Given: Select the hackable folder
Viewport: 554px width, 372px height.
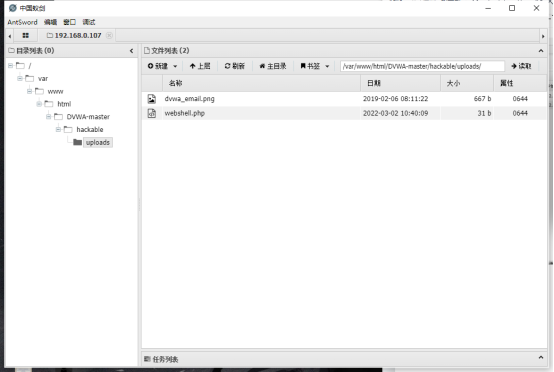Looking at the screenshot, I should 90,129.
